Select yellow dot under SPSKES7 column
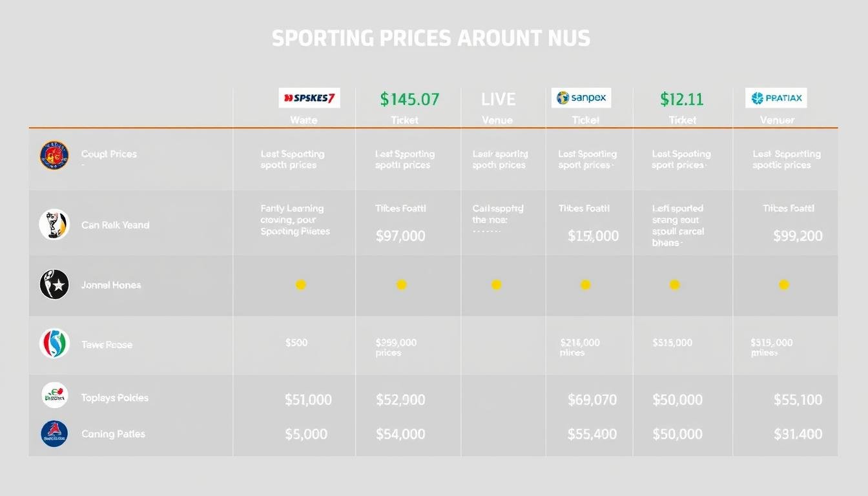 300,284
